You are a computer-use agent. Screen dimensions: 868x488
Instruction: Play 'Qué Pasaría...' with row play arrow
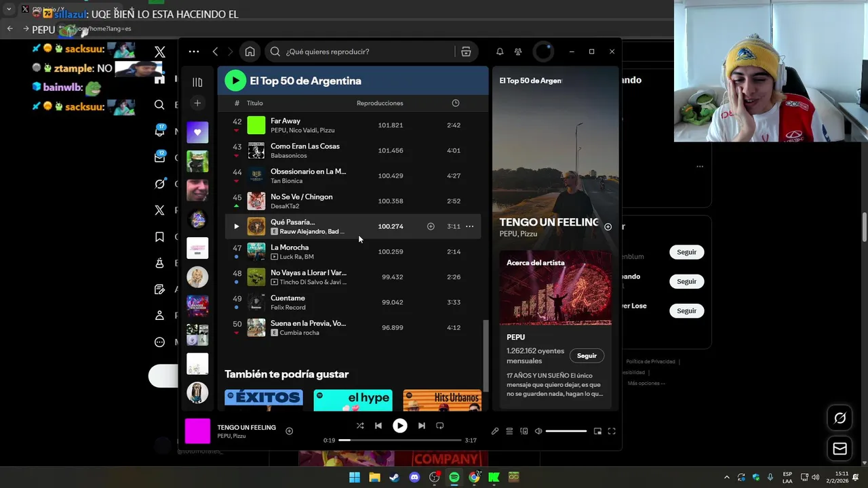pyautogui.click(x=237, y=226)
